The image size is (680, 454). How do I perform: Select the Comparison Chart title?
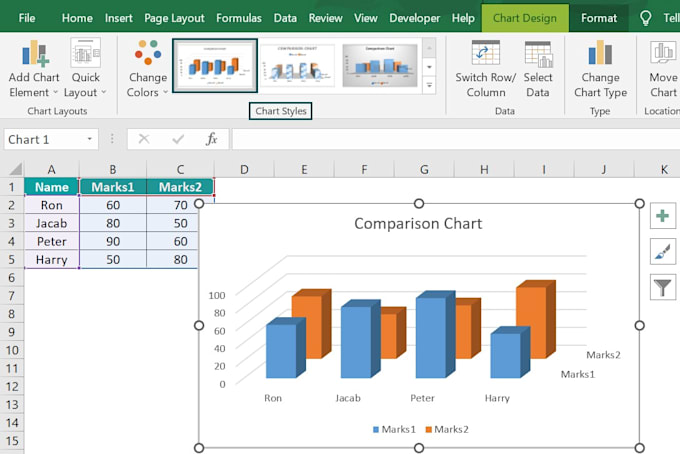pyautogui.click(x=418, y=224)
